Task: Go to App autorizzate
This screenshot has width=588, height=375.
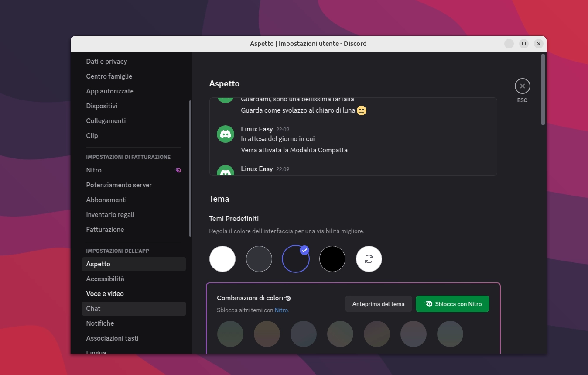Action: [x=134, y=91]
